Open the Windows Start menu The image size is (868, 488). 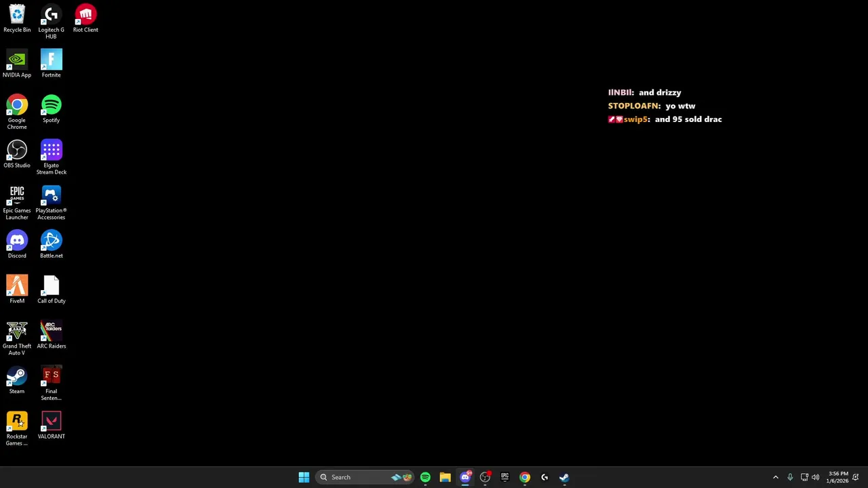304,477
